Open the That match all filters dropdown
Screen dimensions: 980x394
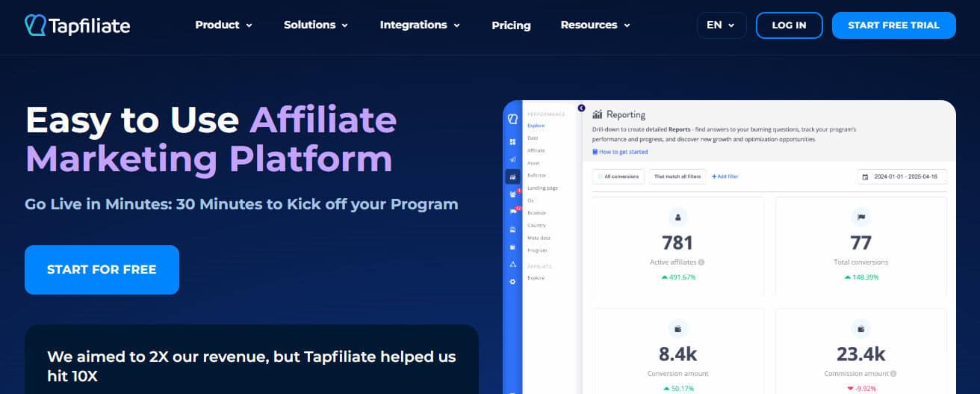coord(677,176)
